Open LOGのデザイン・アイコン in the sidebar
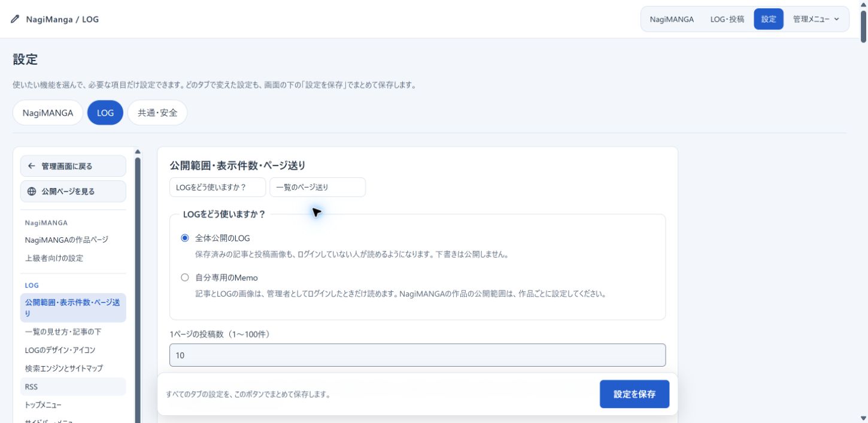 coord(73,350)
